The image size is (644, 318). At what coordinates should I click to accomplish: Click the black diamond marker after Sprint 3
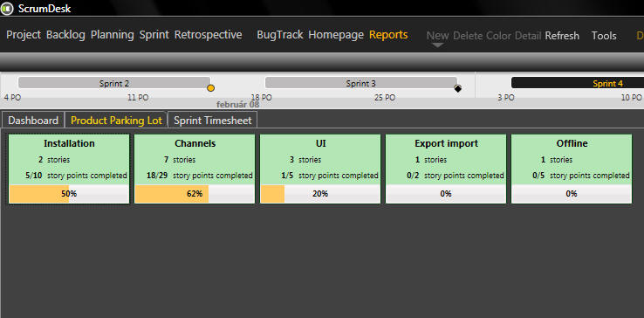point(457,88)
